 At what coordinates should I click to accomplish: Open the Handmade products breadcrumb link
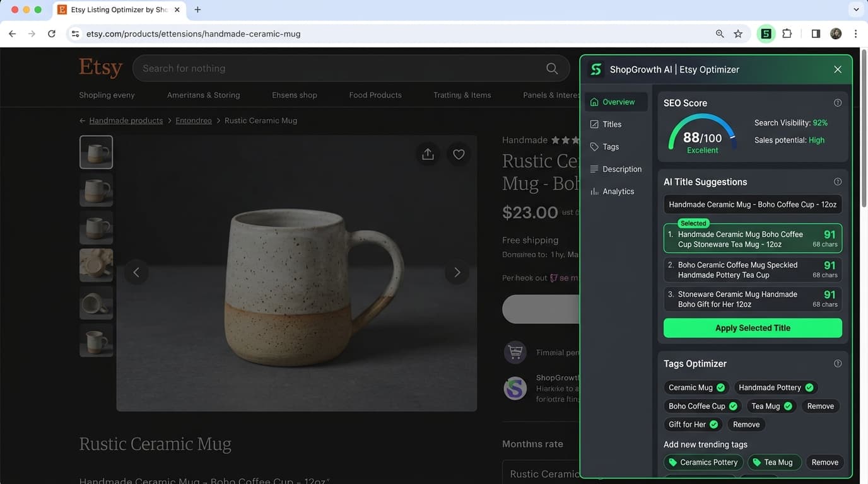(126, 120)
